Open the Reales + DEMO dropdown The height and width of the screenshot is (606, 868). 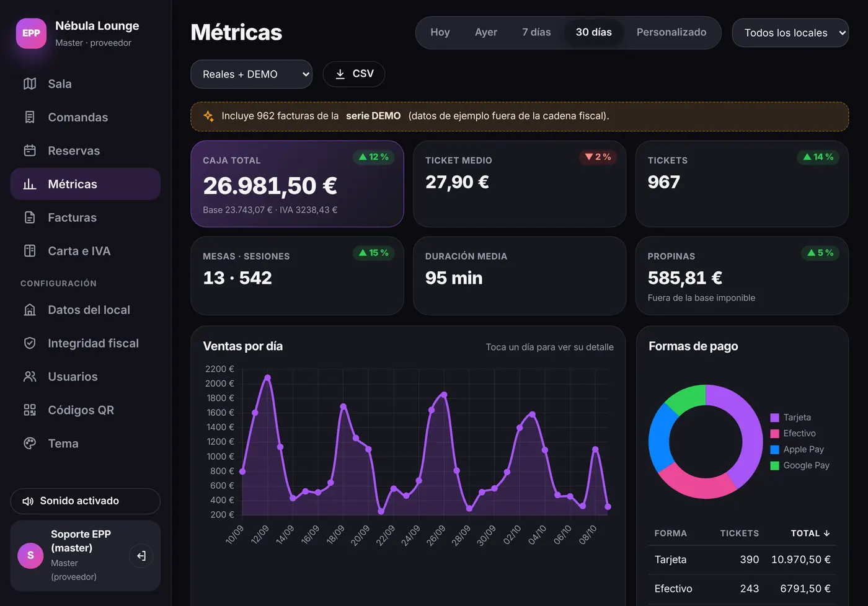click(252, 74)
